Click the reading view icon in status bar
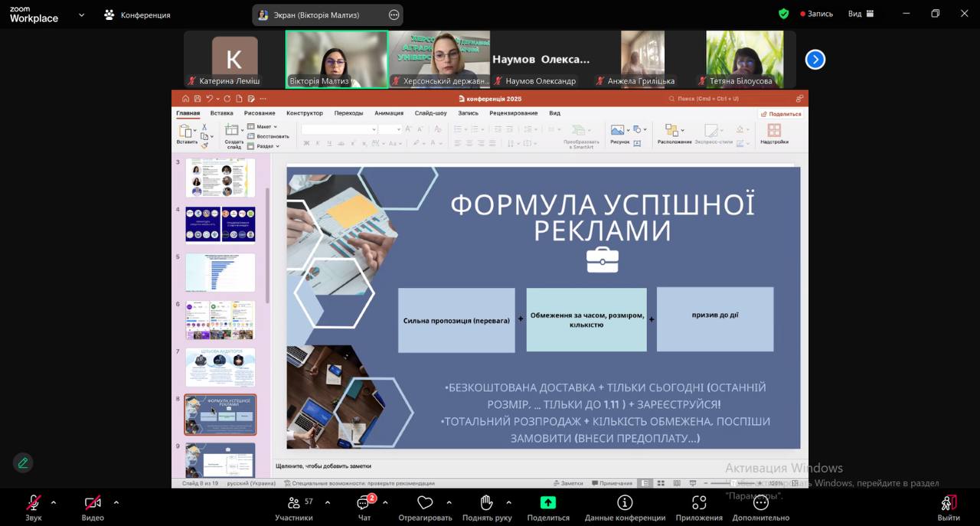980x526 pixels. coord(676,483)
